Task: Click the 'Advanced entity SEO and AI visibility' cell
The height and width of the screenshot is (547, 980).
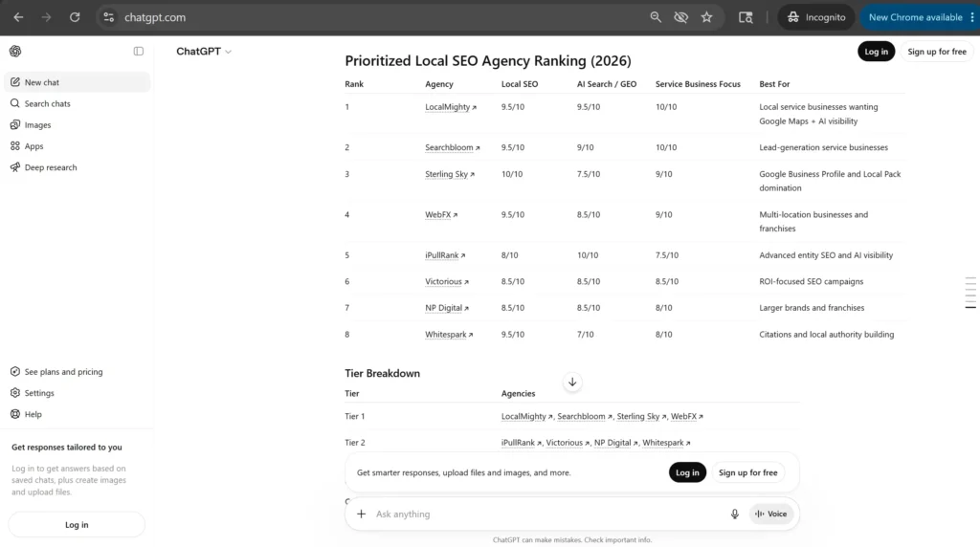Action: (x=826, y=255)
